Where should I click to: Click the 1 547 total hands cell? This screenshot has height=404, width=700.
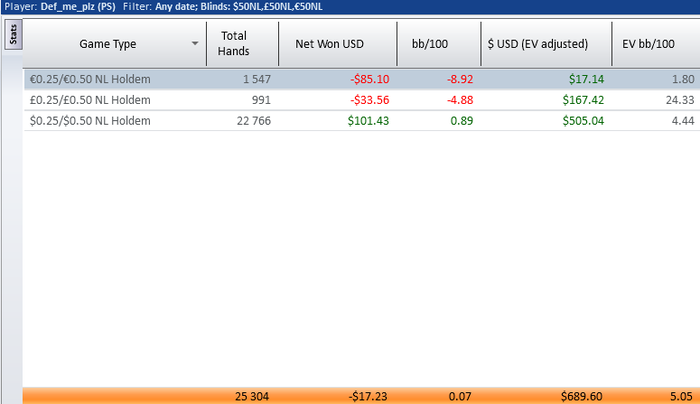click(x=257, y=79)
